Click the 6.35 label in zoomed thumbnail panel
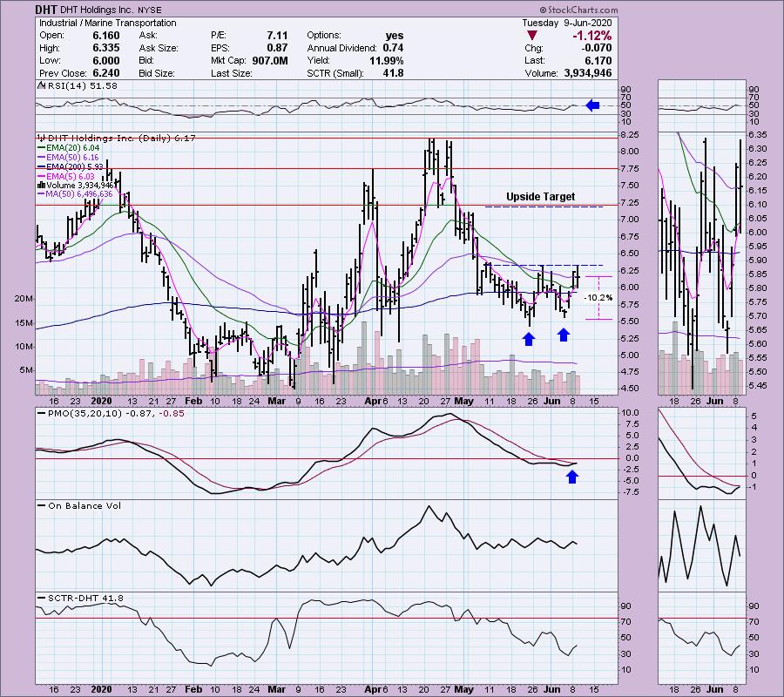Viewport: 784px width, 697px height. tap(758, 134)
